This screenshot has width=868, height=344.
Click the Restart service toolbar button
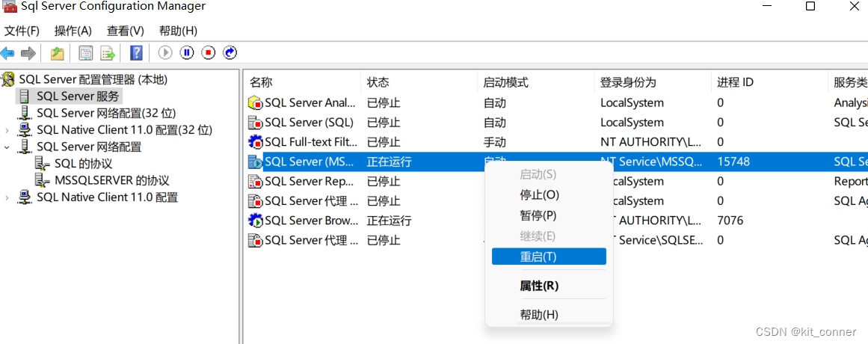pyautogui.click(x=230, y=52)
